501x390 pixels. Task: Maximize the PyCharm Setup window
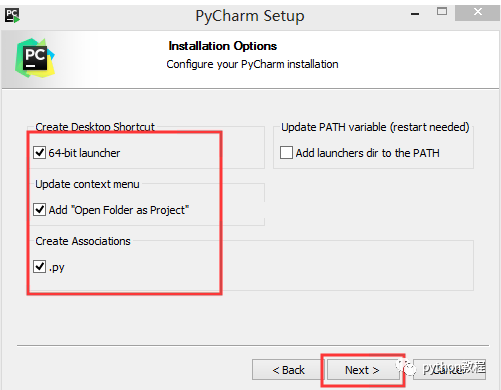click(442, 12)
